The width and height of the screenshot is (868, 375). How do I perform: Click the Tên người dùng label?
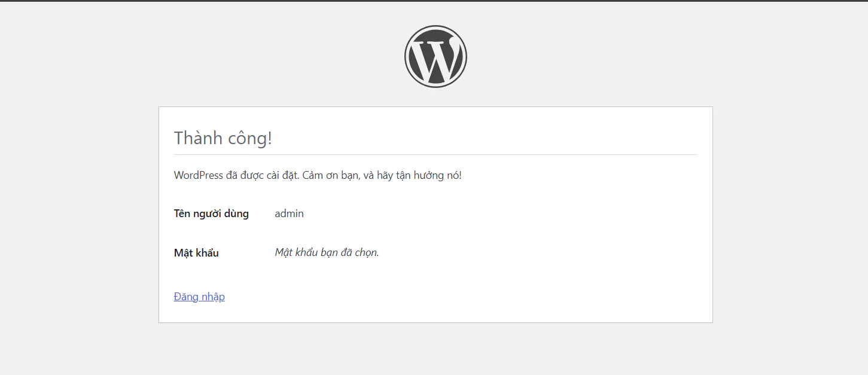tap(211, 214)
